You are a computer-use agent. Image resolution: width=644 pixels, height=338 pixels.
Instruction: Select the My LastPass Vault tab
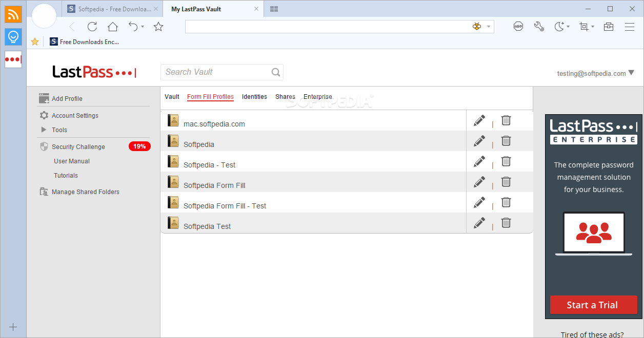[214, 9]
